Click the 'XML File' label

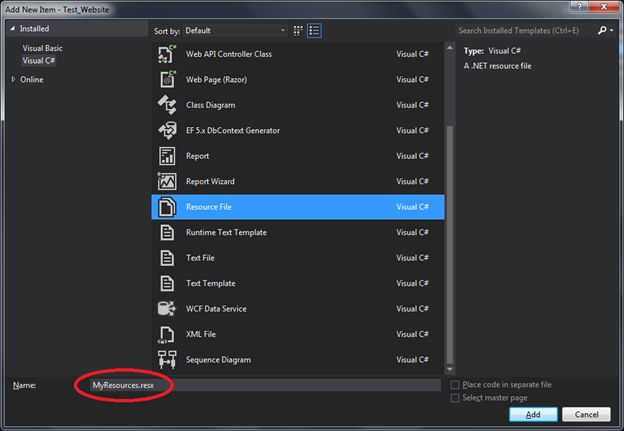(201, 334)
